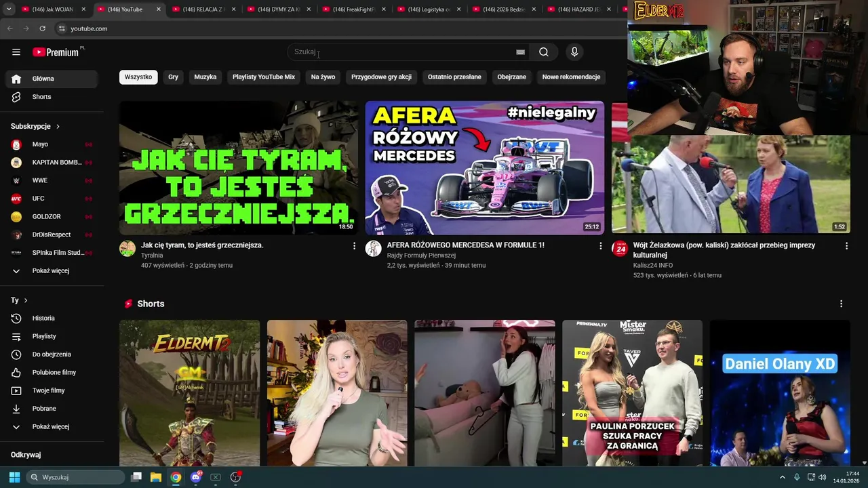Viewport: 868px width, 488px height.
Task: Select Playlisty YouTube Mix chip
Action: 264,77
